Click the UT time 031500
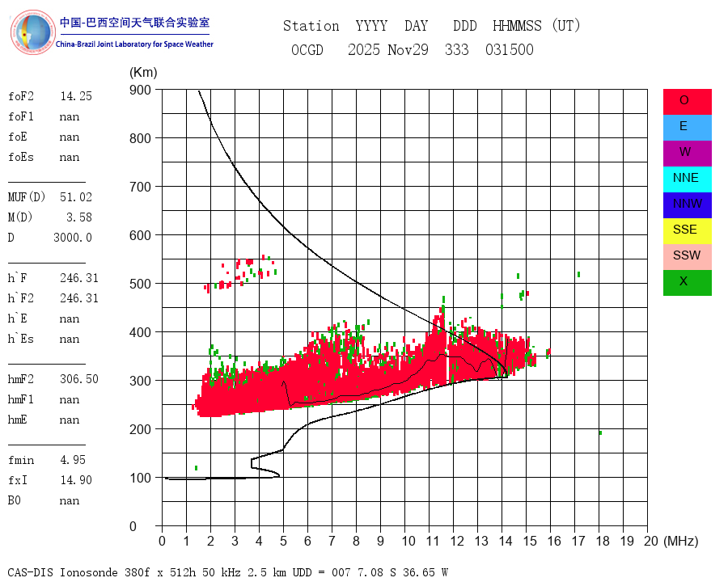The image size is (728, 582). (x=510, y=49)
